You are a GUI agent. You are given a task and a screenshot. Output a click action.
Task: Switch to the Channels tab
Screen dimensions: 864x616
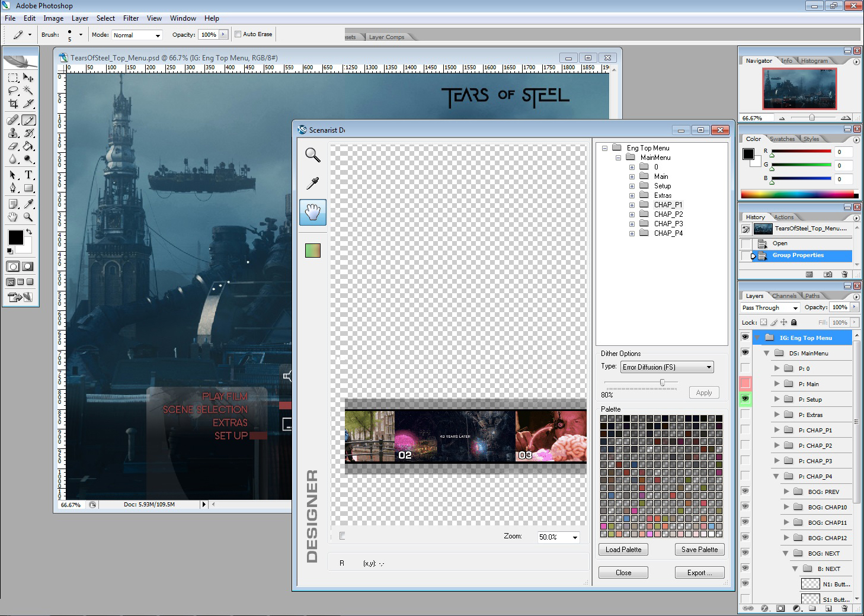784,296
